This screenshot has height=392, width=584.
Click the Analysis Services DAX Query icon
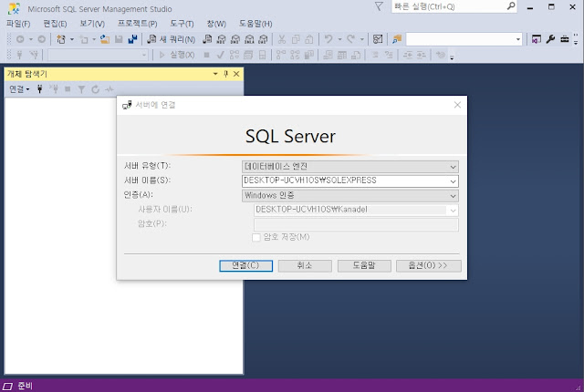point(263,39)
